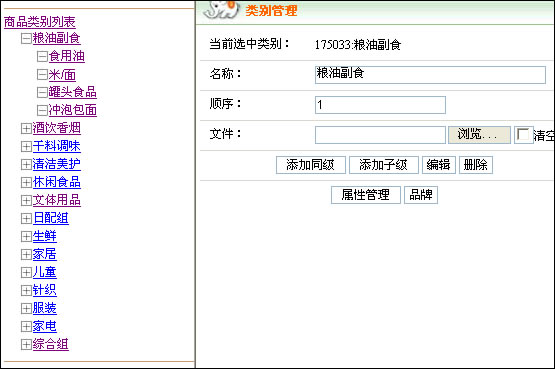This screenshot has width=555, height=369.
Task: Open the 休闲食品 category link
Action: click(57, 183)
